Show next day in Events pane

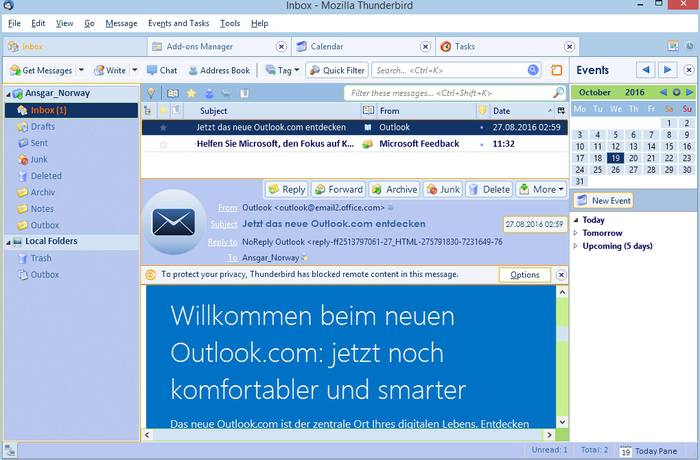(x=667, y=70)
